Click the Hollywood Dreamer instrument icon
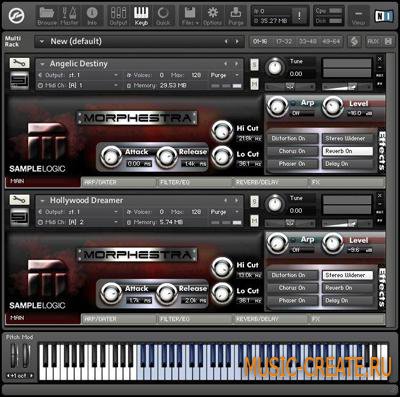 [19, 217]
